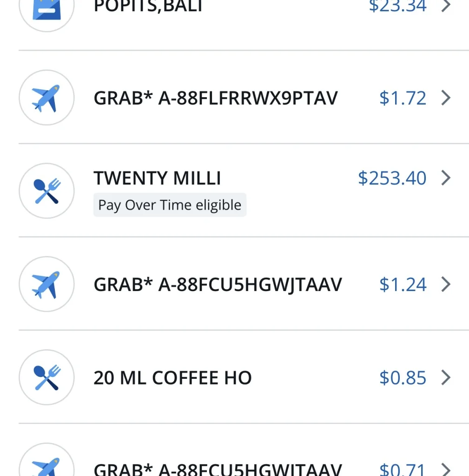
Task: Open GRAB* A-88FCU5HGWJTAAV transaction title
Action: tap(218, 284)
